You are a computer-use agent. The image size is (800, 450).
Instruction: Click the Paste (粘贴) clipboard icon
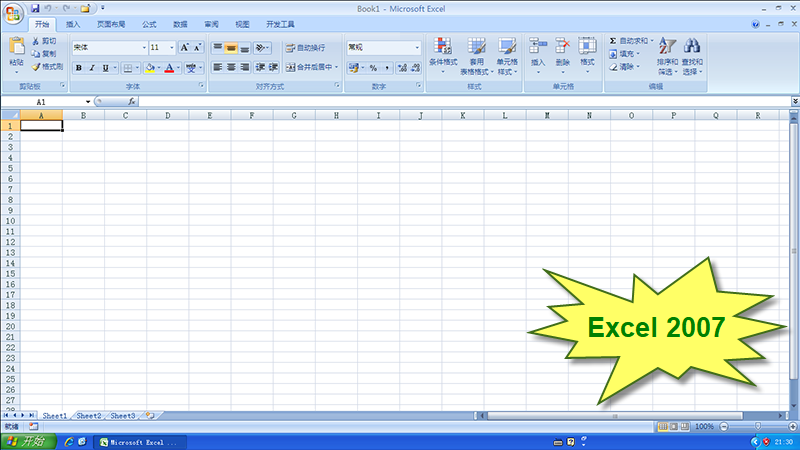click(x=16, y=45)
